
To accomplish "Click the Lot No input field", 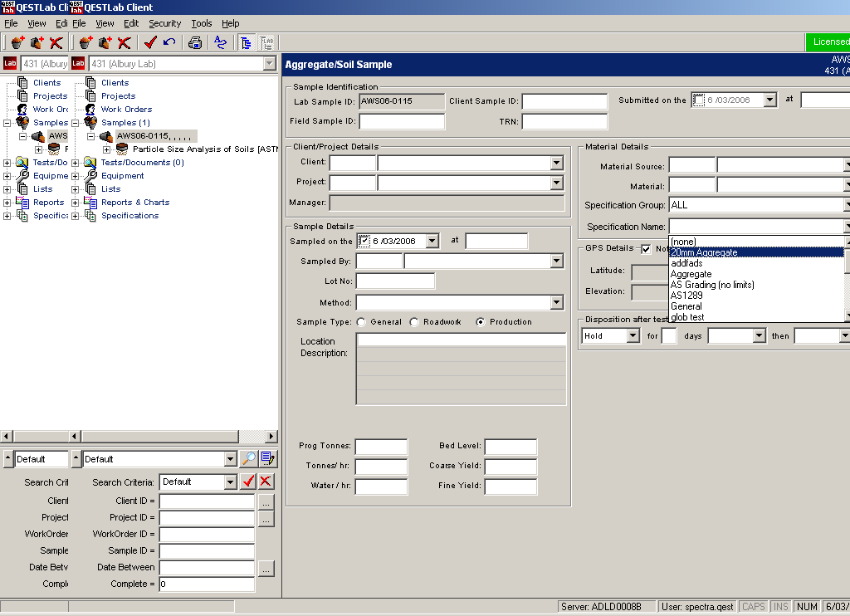I will pyautogui.click(x=395, y=281).
